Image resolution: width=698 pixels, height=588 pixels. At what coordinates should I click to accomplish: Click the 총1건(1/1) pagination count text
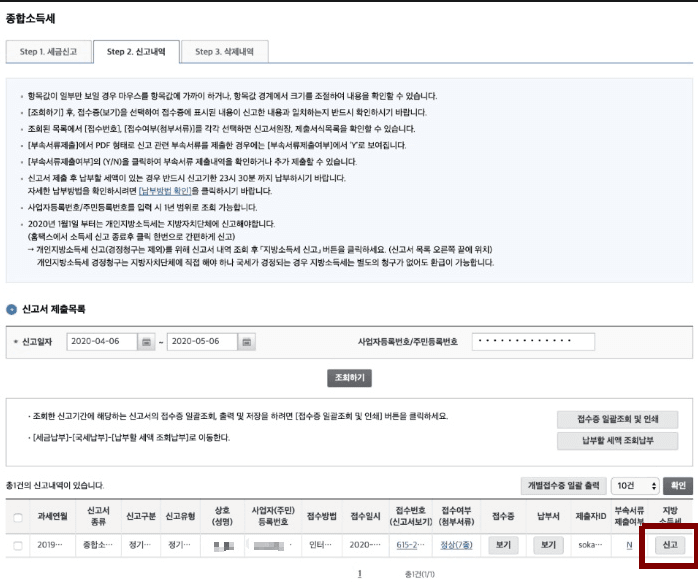[419, 575]
